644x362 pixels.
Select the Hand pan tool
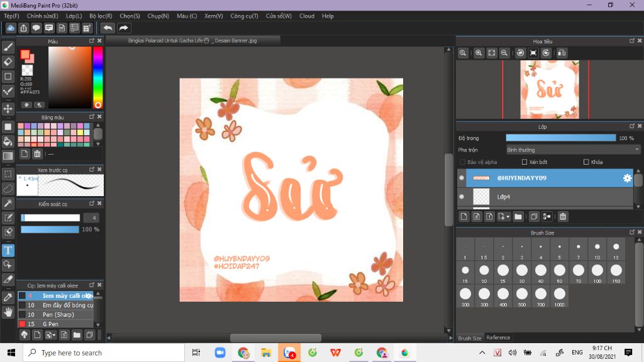pos(8,312)
